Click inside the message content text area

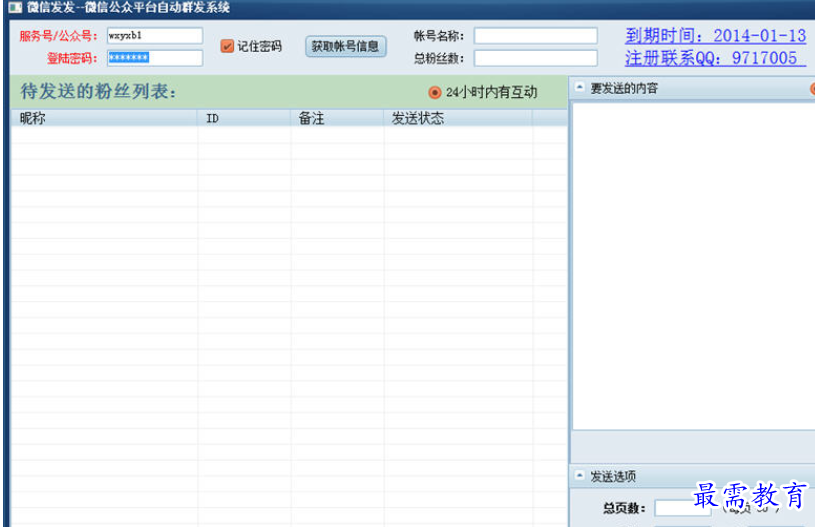tap(693, 266)
